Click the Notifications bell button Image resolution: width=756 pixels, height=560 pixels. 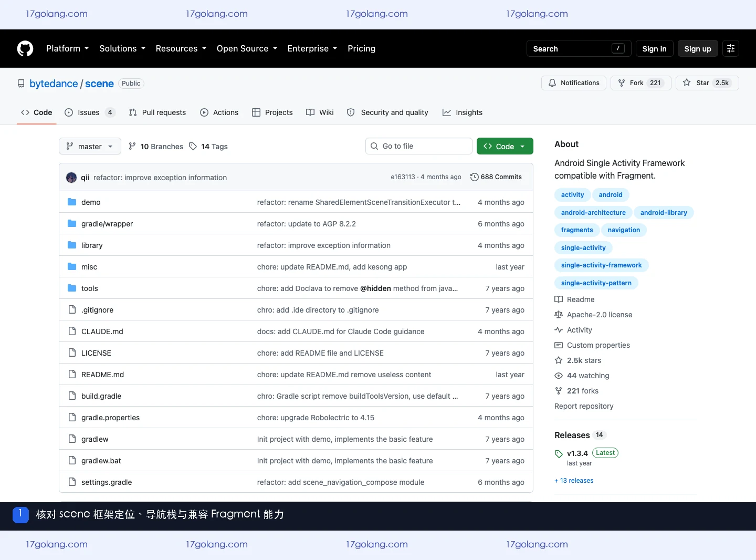[574, 83]
